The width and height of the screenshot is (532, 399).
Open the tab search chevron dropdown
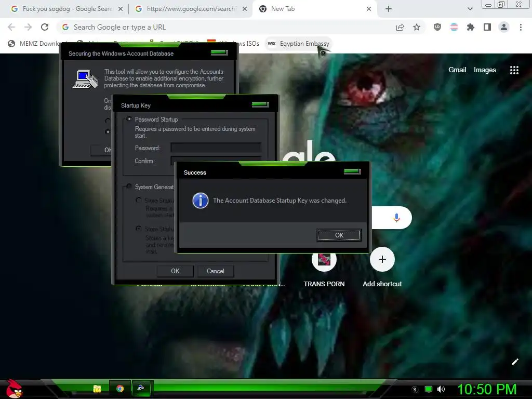[470, 9]
